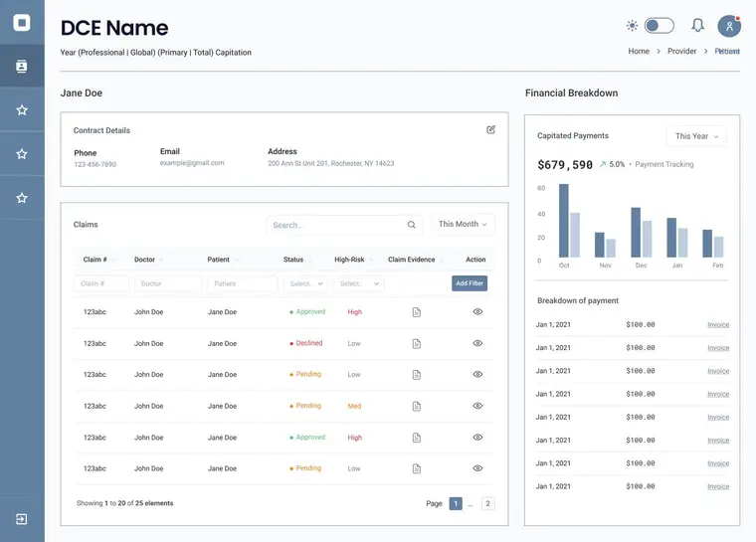
Task: Select Provider in the breadcrumb
Action: coord(681,51)
